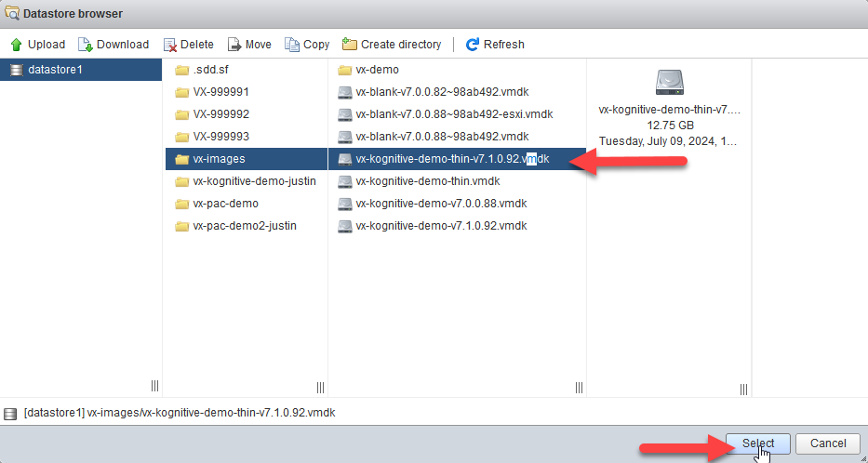
Task: Open the VX-999992 folder
Action: tap(220, 114)
